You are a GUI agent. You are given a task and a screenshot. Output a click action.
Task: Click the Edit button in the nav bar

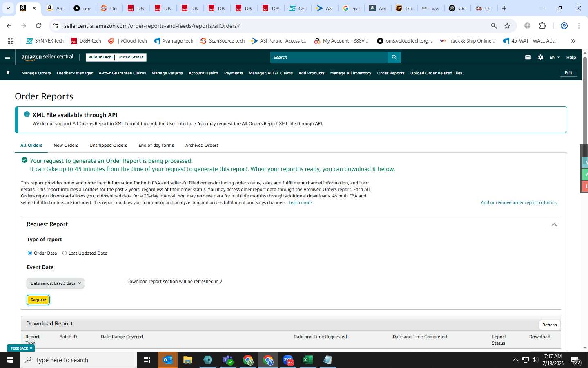pos(568,73)
